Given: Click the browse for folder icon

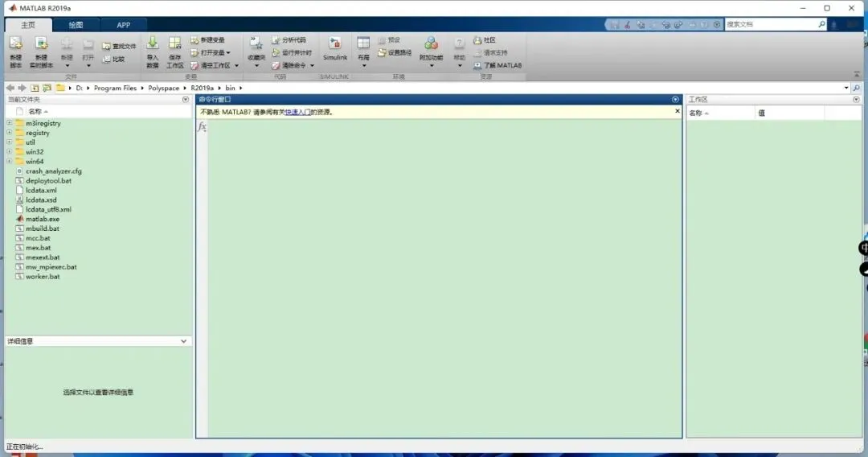Looking at the screenshot, I should pyautogui.click(x=47, y=88).
